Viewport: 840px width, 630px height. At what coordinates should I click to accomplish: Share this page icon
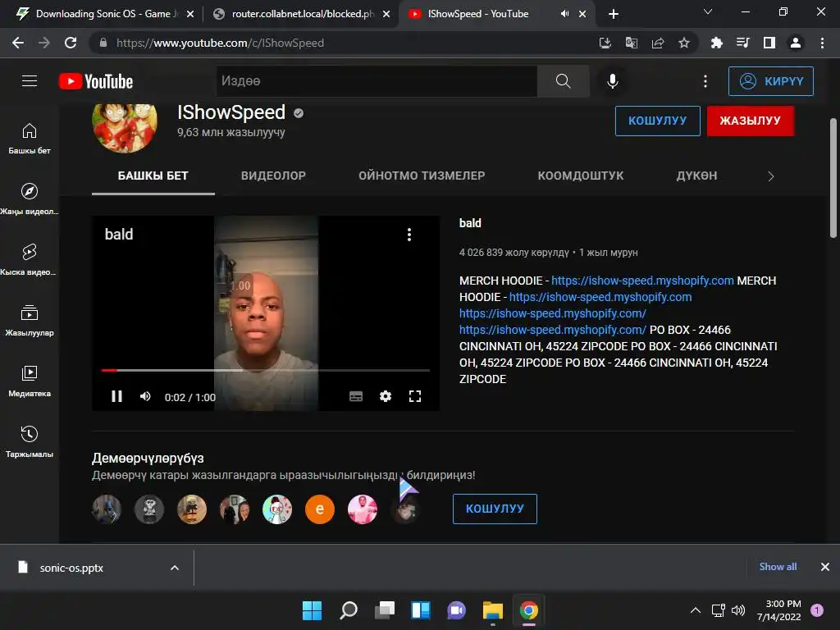[658, 43]
